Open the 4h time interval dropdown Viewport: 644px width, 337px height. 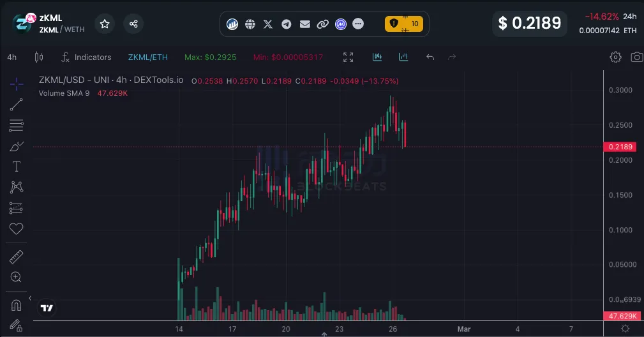(12, 57)
